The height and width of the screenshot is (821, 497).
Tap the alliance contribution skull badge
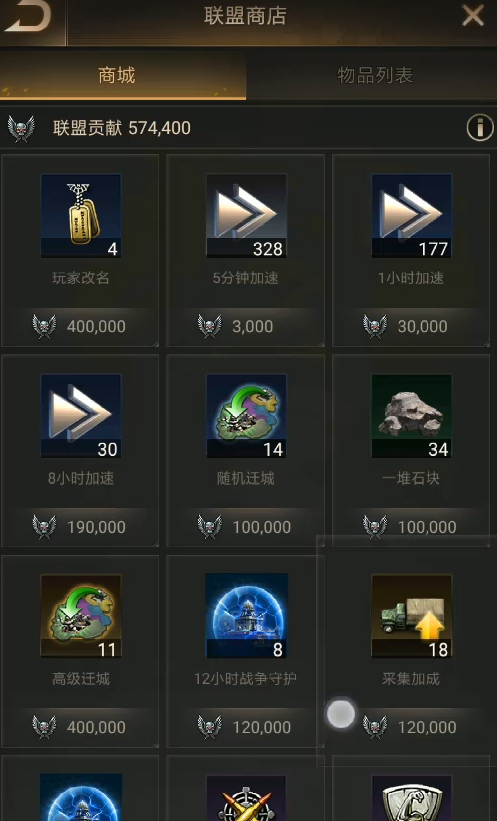(21, 128)
